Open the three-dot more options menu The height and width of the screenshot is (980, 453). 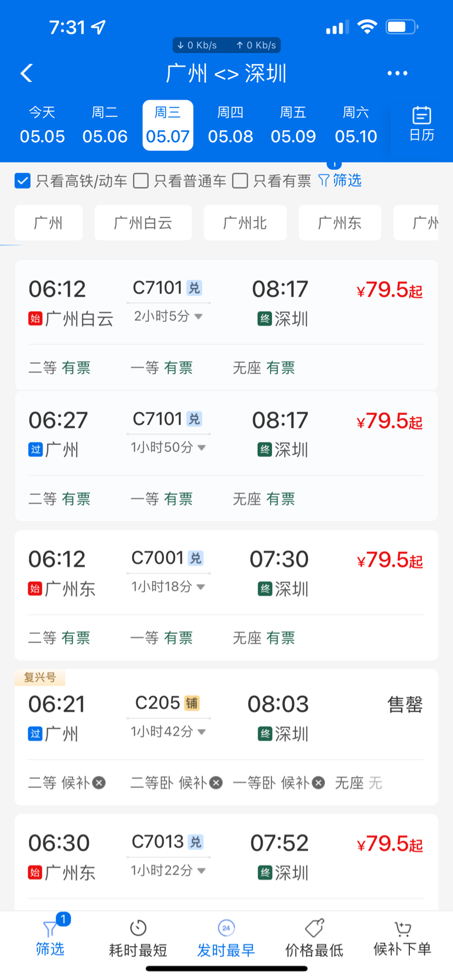(x=397, y=73)
